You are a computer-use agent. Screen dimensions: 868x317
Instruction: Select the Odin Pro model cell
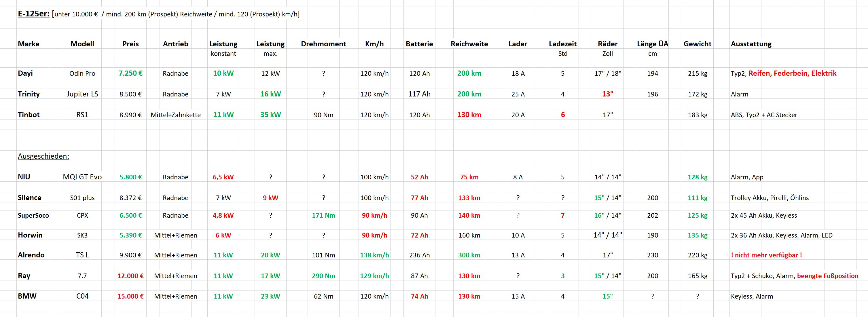click(x=82, y=73)
